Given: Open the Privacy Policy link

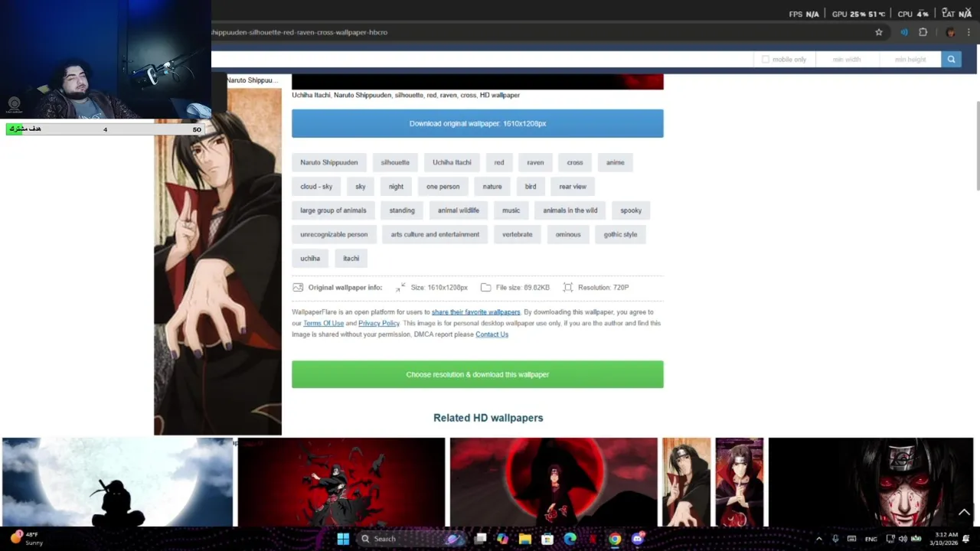Looking at the screenshot, I should 379,323.
